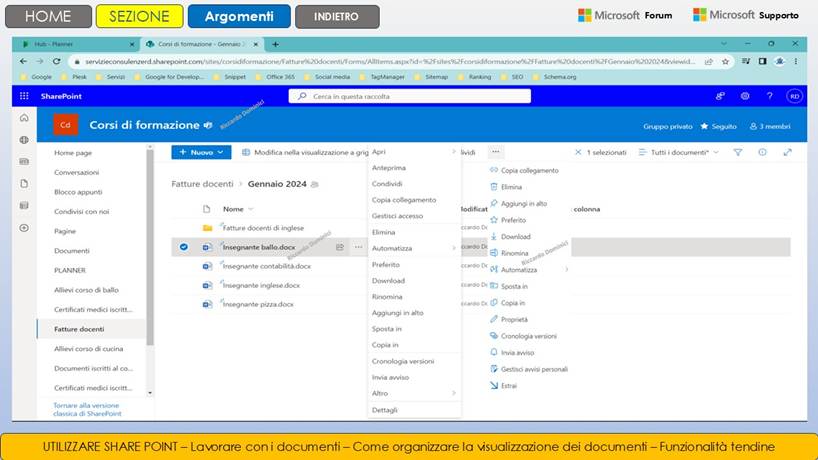Screen dimensions: 818x460
Task: Click the yellow SEZIONE button
Action: 139,16
